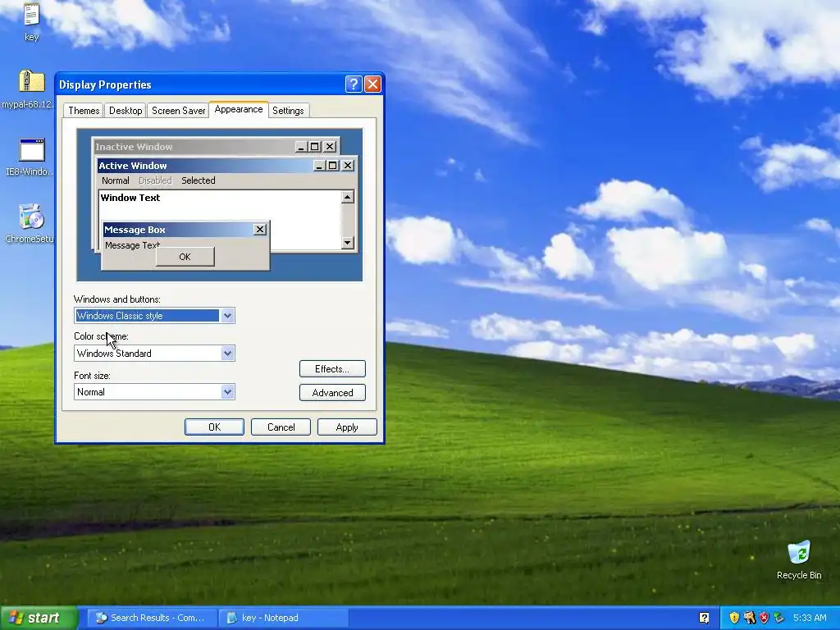Click the Active Window preview maximize icon
This screenshot has height=630, width=840.
click(333, 166)
